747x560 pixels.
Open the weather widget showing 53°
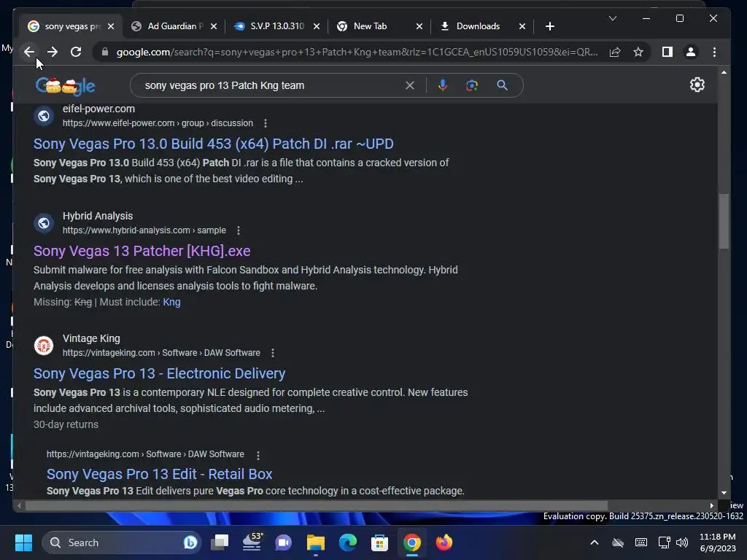click(252, 542)
